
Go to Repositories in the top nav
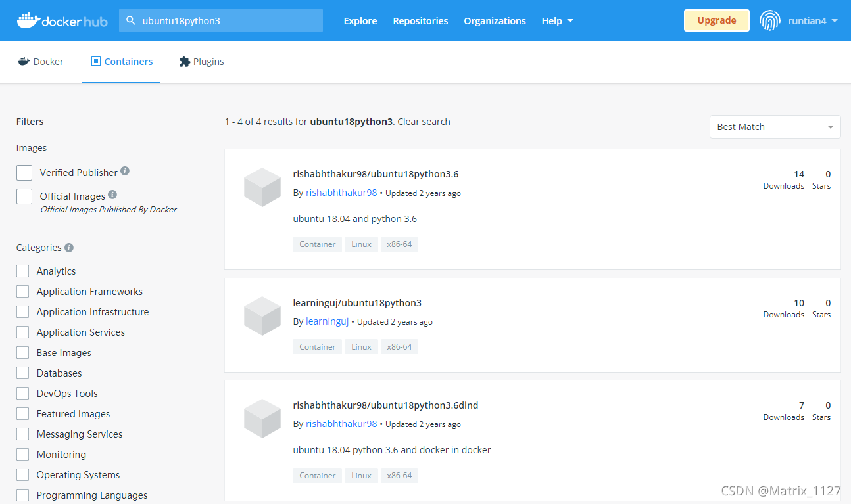pos(420,20)
